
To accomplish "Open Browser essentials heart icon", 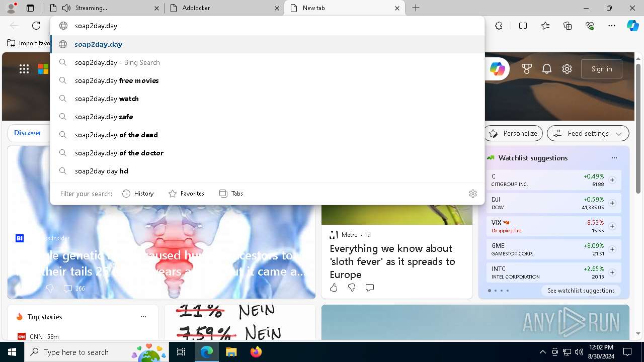I will pyautogui.click(x=590, y=26).
